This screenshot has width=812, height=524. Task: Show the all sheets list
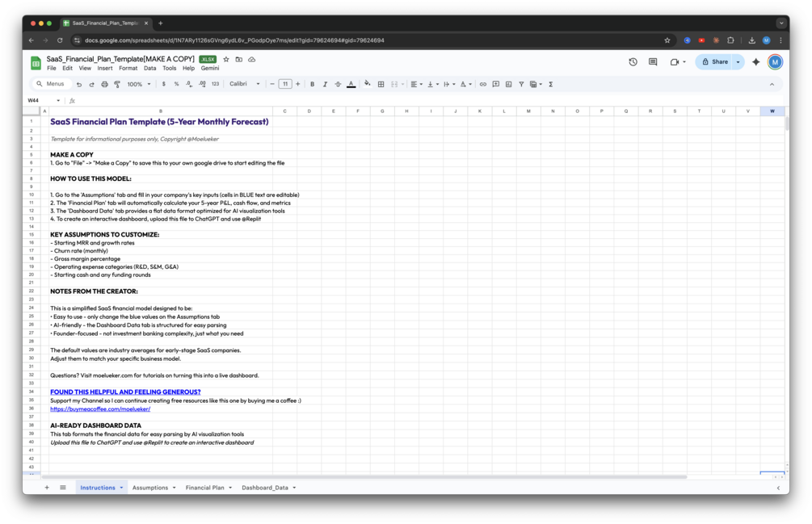pos(63,488)
